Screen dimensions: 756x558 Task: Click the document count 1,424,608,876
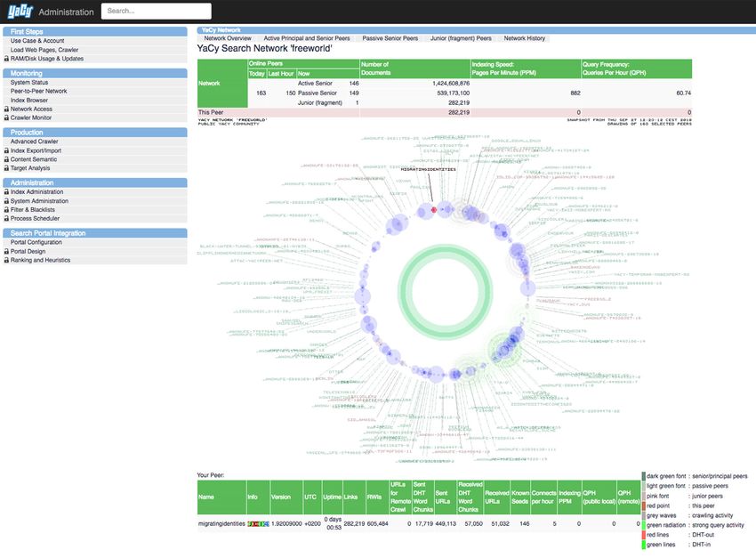451,84
